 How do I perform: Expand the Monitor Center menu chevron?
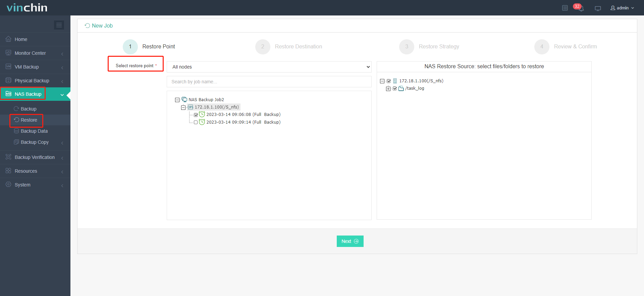(x=62, y=54)
